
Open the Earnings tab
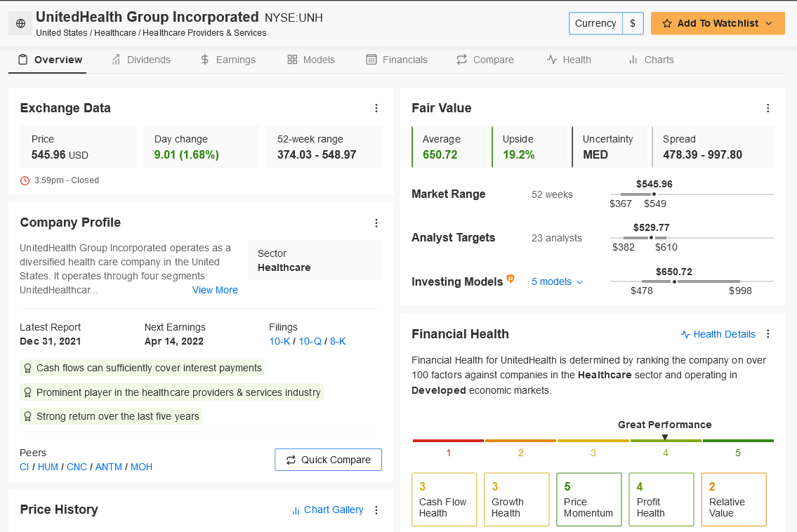[x=228, y=60]
